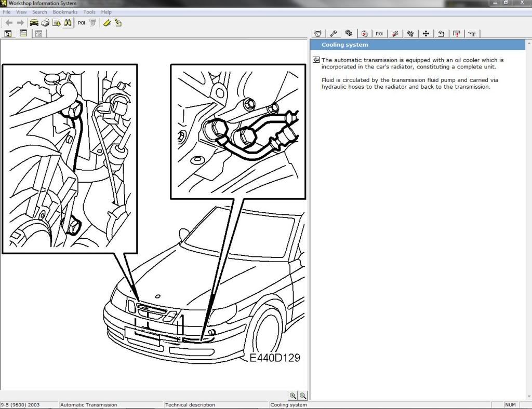Select the wrench tab in right panel
The height and width of the screenshot is (409, 532).
tap(334, 34)
